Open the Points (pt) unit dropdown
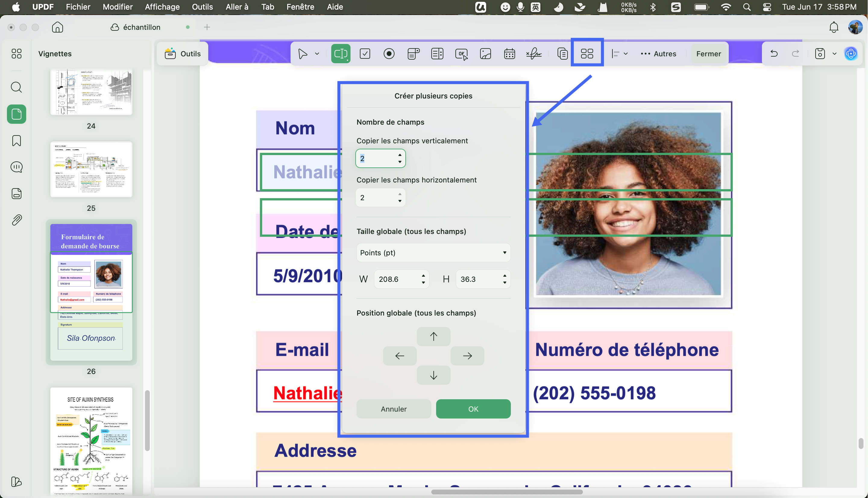Viewport: 868px width, 498px height. click(433, 253)
